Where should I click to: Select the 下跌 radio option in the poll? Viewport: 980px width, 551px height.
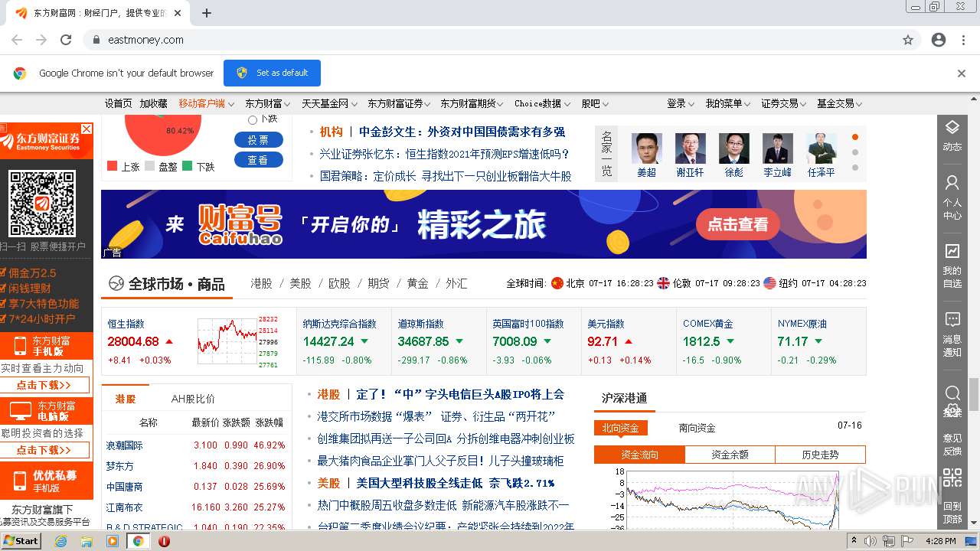tap(253, 120)
